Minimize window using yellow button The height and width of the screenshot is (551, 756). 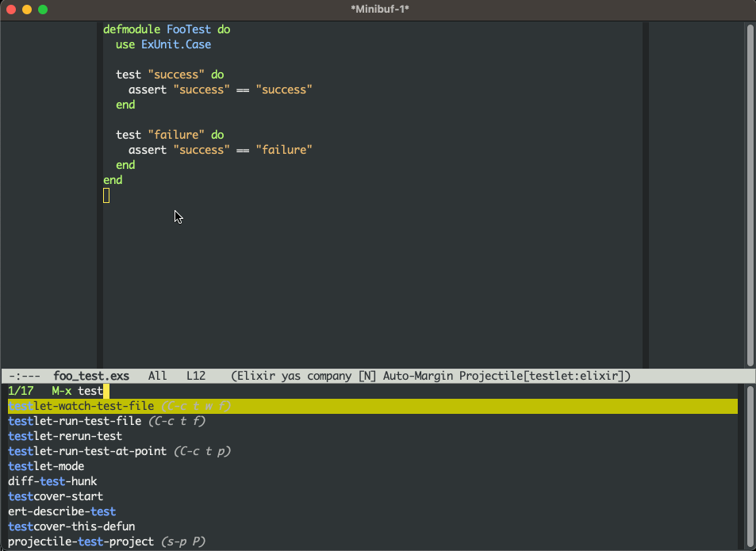coord(27,10)
